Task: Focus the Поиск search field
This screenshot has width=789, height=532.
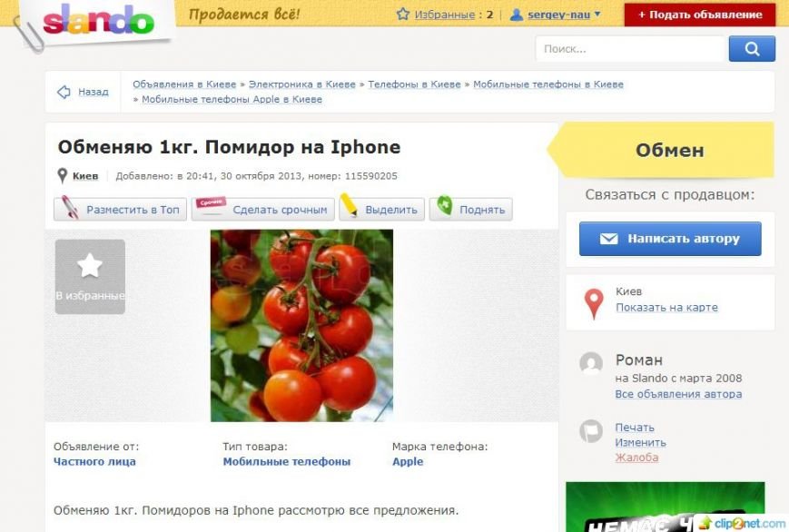Action: (630, 49)
